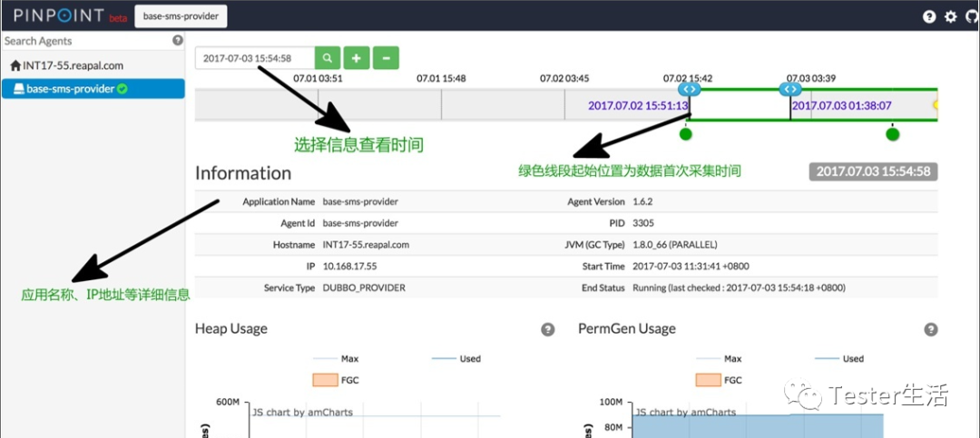Click right timeline handle near 07.03 03:39
The height and width of the screenshot is (438, 980).
(790, 90)
